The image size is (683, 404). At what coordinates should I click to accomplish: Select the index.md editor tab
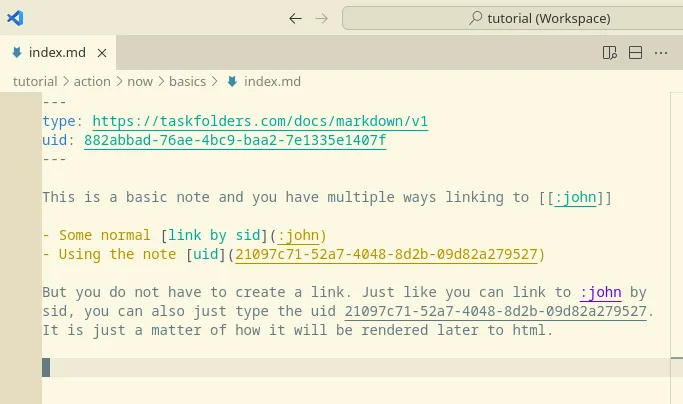(56, 52)
